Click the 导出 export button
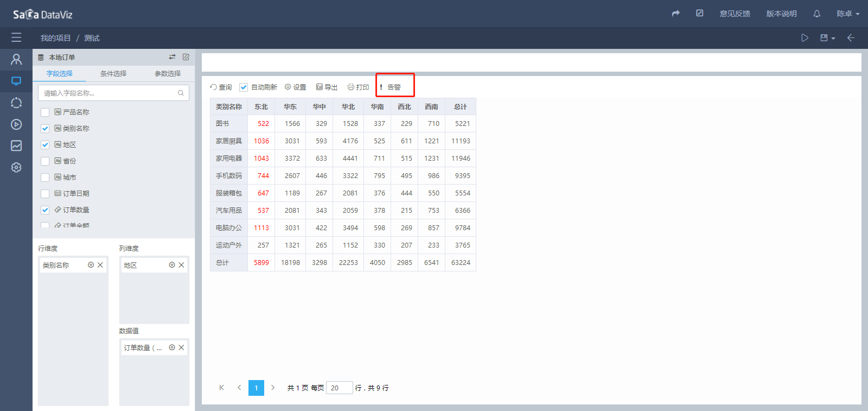 click(x=327, y=87)
